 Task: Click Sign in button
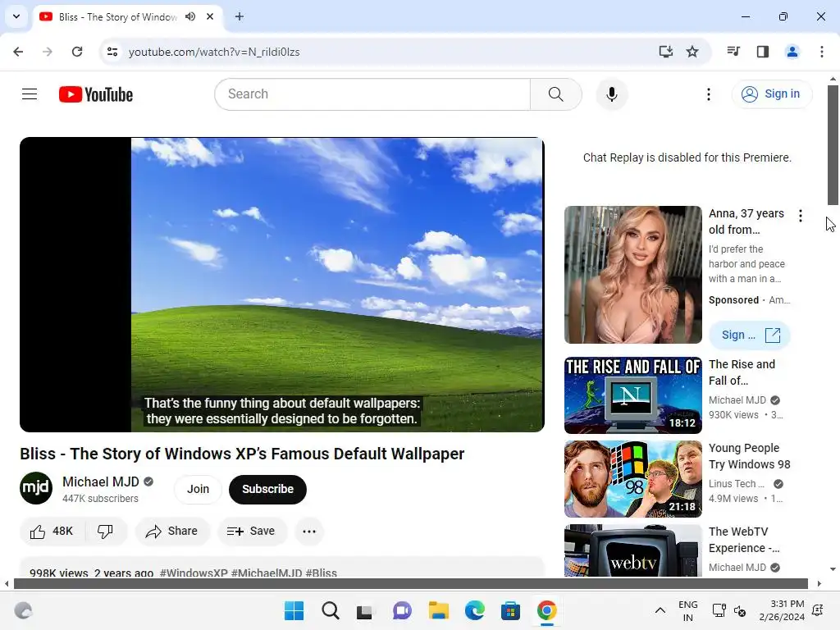click(x=771, y=94)
